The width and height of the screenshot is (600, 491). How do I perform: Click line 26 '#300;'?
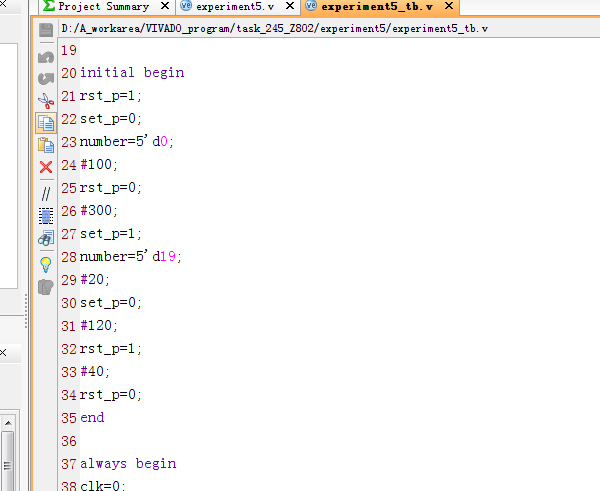pos(99,210)
